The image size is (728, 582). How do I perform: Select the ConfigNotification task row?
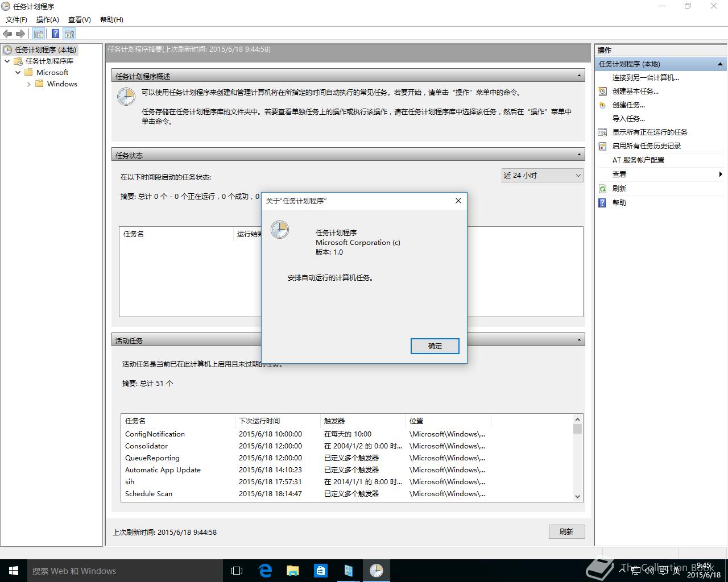click(347, 434)
